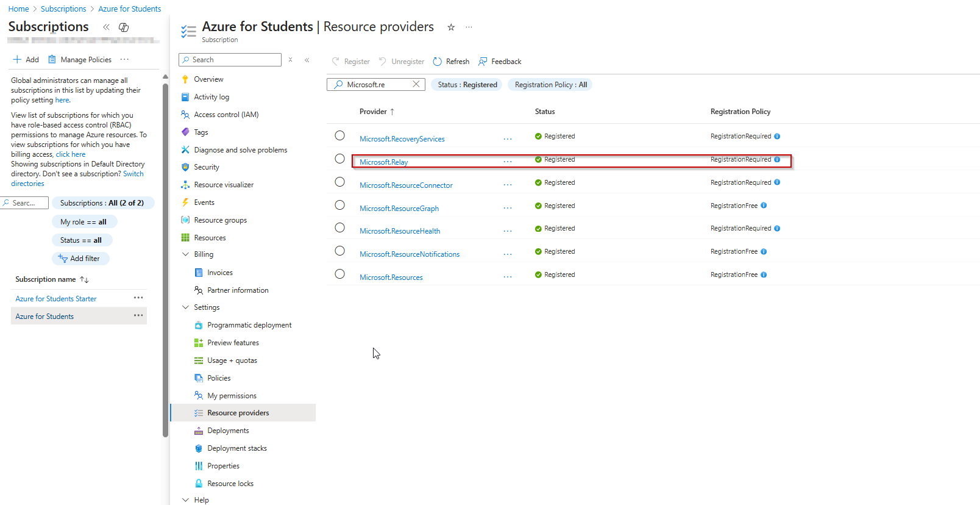
Task: Open ellipsis menu for Microsoft.ResourceConnector row
Action: point(508,185)
